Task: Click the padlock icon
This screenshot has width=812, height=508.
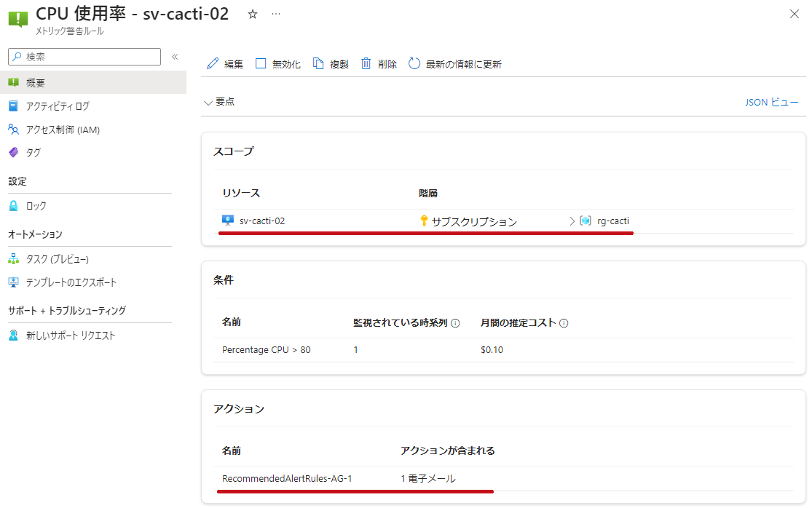Action: click(x=13, y=206)
